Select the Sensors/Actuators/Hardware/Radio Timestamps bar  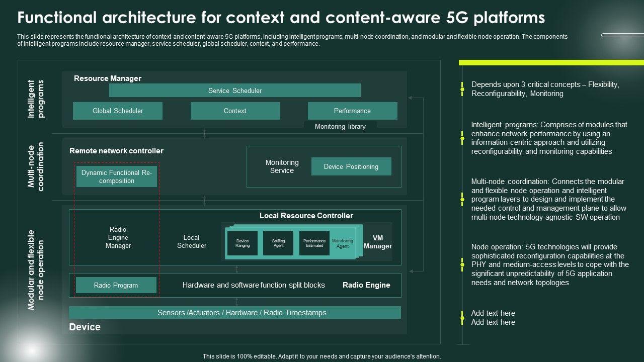pos(235,313)
